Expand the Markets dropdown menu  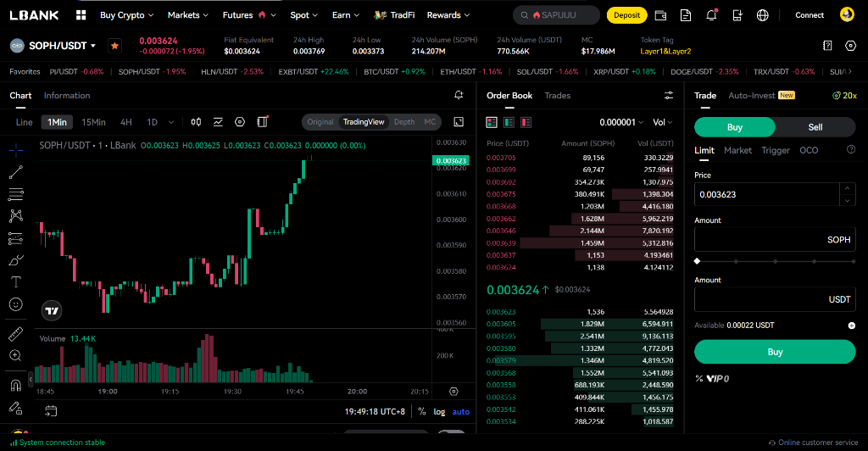pyautogui.click(x=188, y=15)
